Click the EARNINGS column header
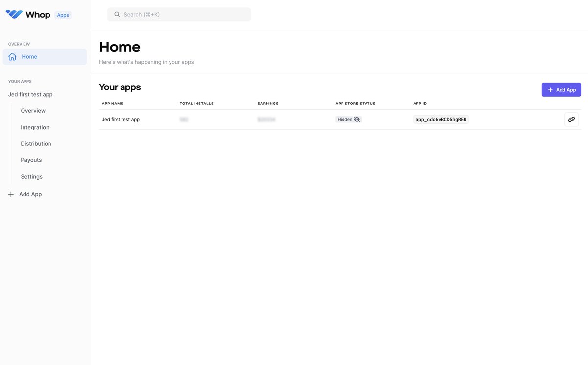588x365 pixels. [x=268, y=104]
